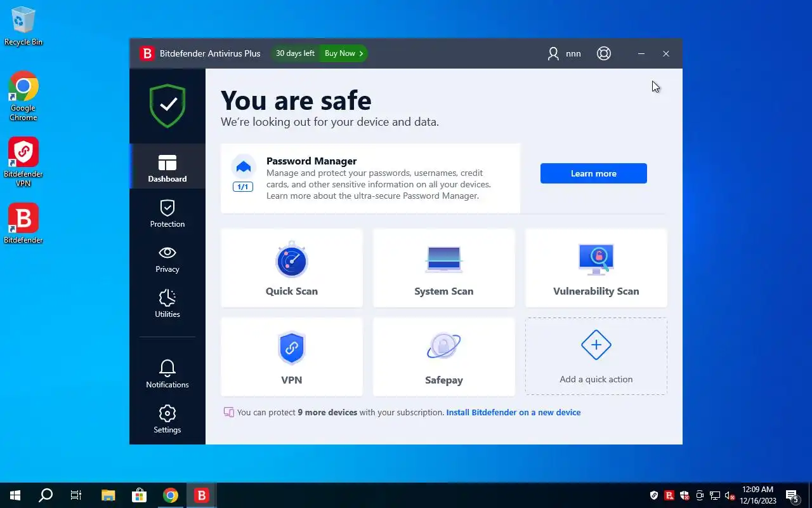Open the support lifebuoy icon
The width and height of the screenshot is (812, 508).
tap(604, 53)
